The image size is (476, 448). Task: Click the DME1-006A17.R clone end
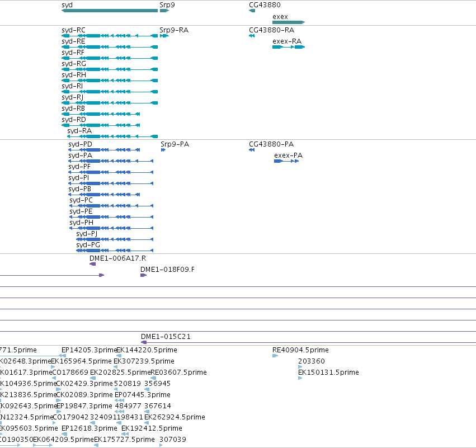pos(93,264)
